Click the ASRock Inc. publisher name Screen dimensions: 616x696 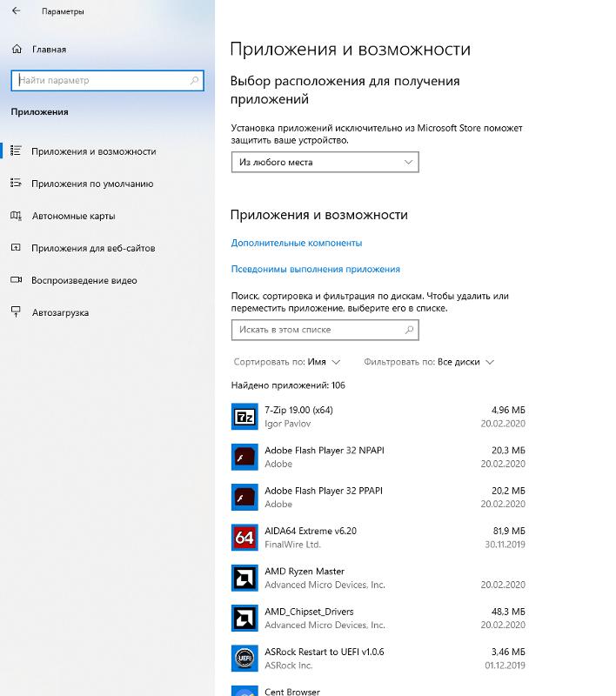(x=289, y=666)
